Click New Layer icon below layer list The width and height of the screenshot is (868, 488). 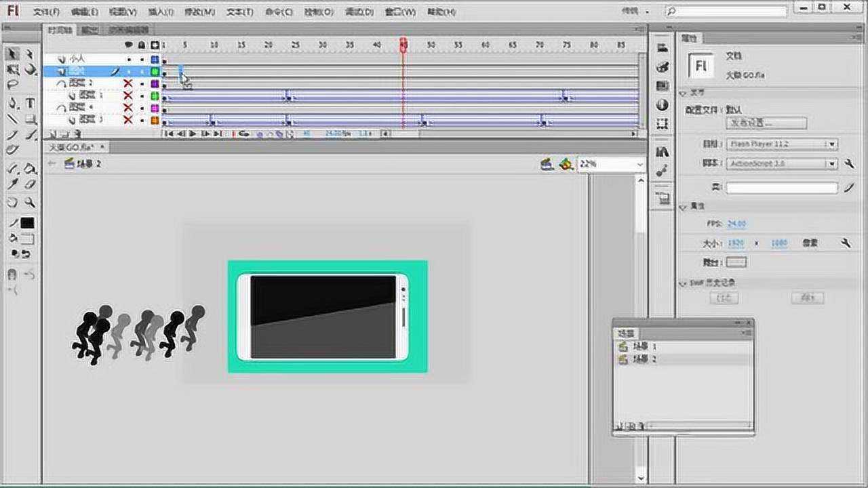[54, 134]
